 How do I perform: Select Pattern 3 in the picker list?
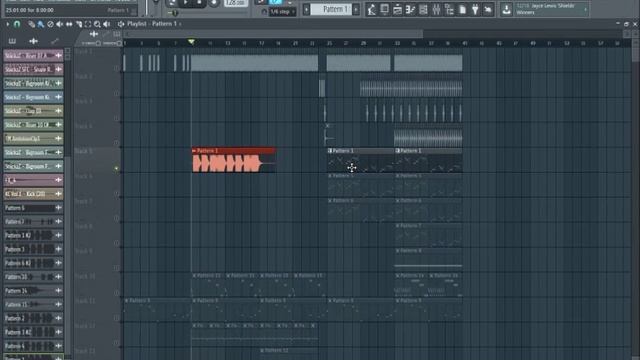[x=33, y=249]
